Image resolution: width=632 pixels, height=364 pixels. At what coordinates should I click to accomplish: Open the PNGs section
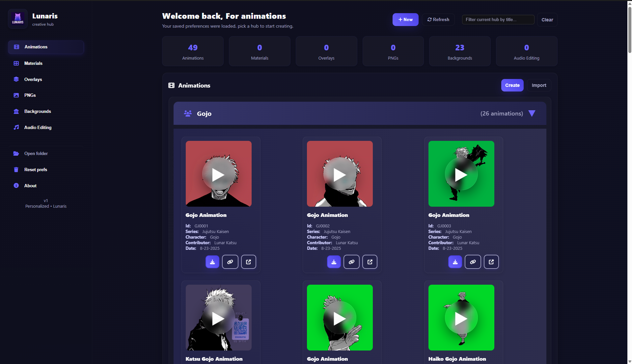click(x=30, y=95)
